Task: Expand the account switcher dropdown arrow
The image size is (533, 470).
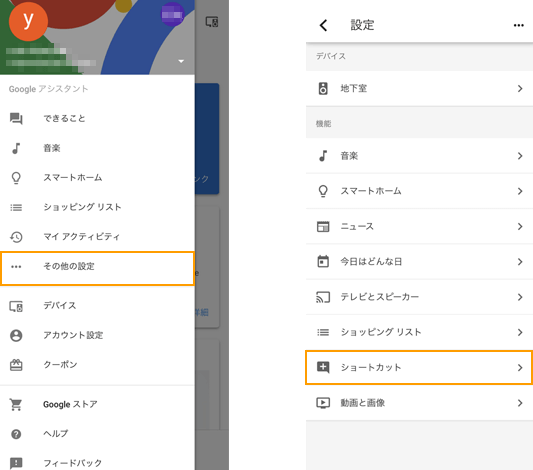Action: (181, 61)
